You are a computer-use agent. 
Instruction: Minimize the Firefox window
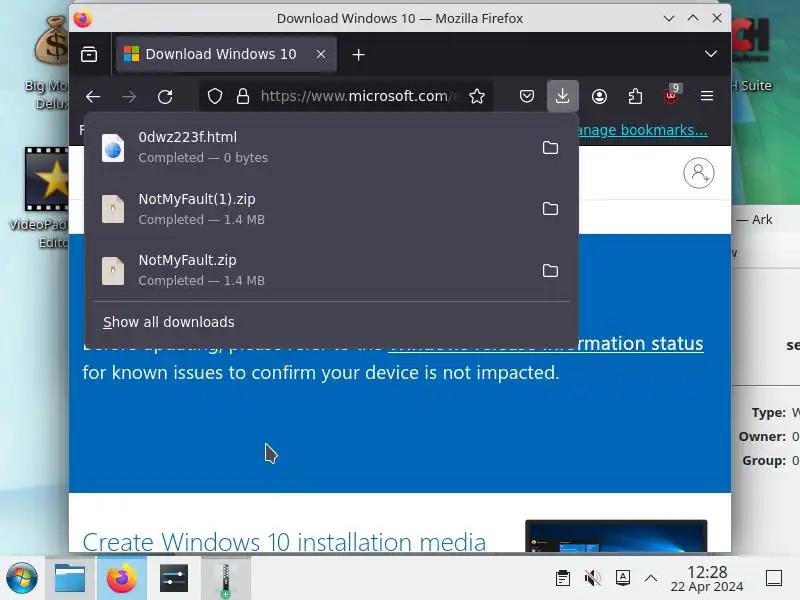point(669,18)
